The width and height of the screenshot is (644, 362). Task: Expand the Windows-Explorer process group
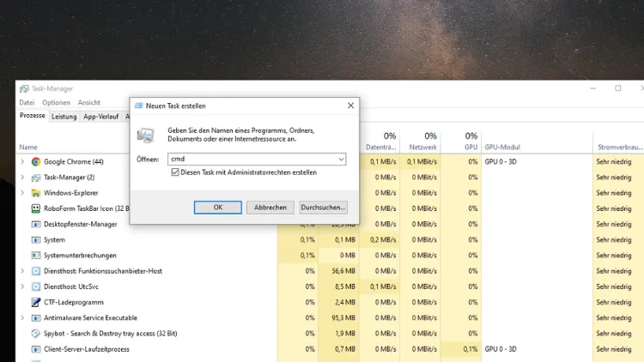(22, 193)
